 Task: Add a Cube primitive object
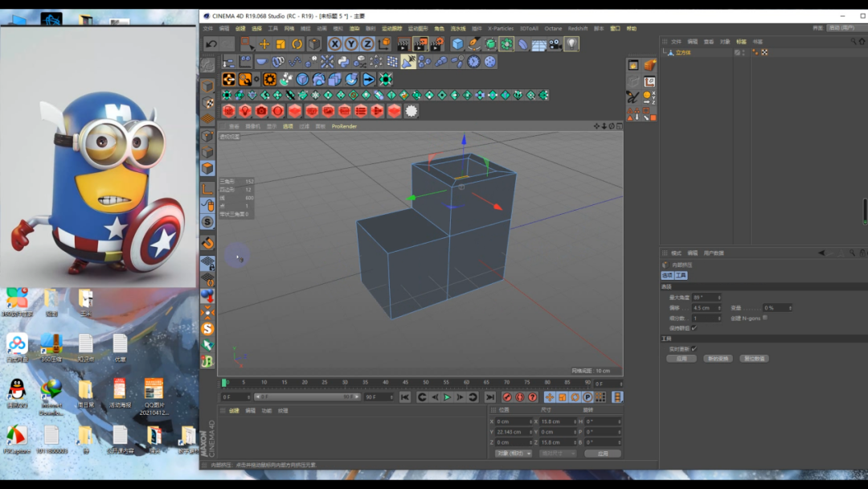pos(457,43)
